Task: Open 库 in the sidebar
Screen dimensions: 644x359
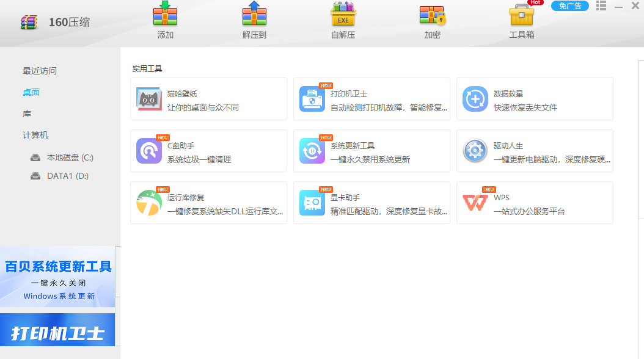Action: tap(27, 114)
